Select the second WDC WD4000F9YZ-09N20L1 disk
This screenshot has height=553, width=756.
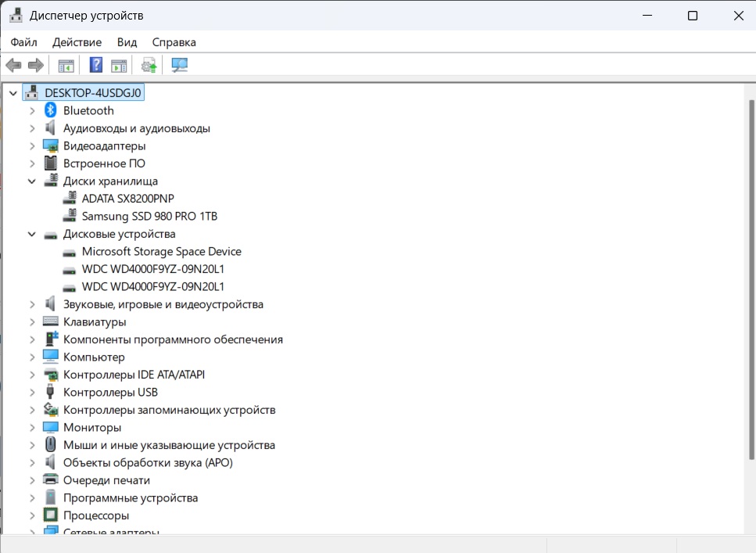coord(152,286)
